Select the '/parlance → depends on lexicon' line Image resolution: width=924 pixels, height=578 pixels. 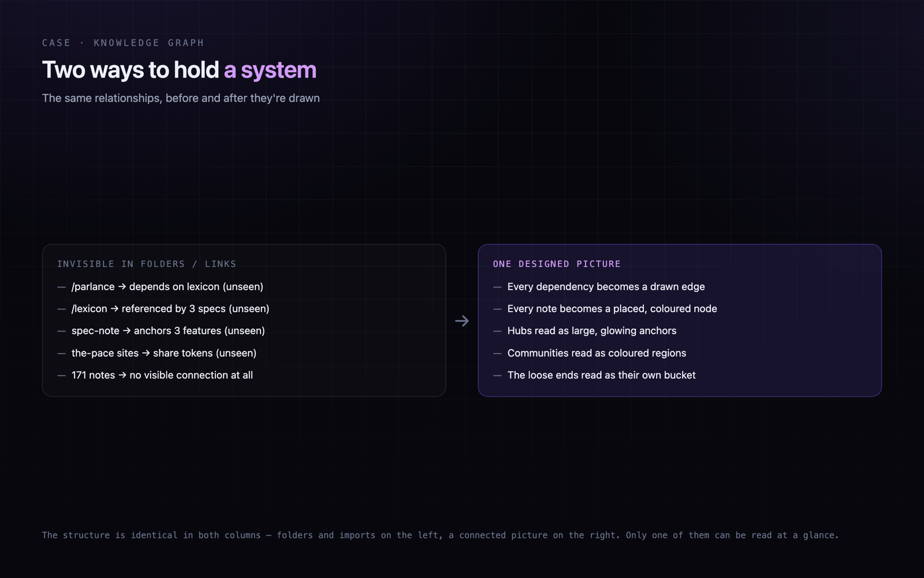pyautogui.click(x=167, y=287)
